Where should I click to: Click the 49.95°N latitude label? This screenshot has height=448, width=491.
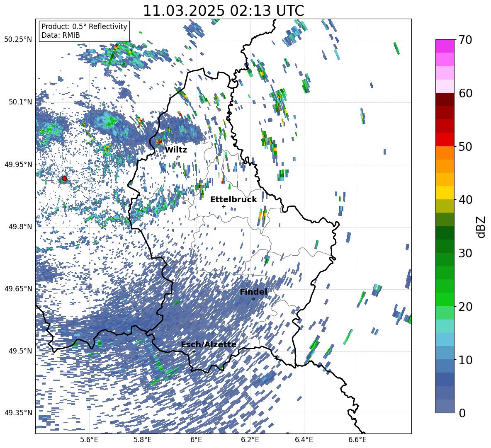click(x=18, y=165)
